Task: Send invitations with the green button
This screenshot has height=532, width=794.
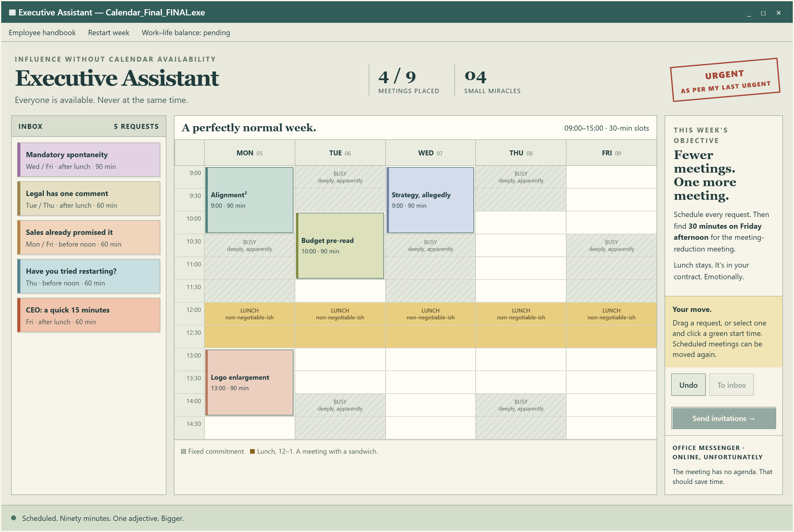Action: click(723, 418)
